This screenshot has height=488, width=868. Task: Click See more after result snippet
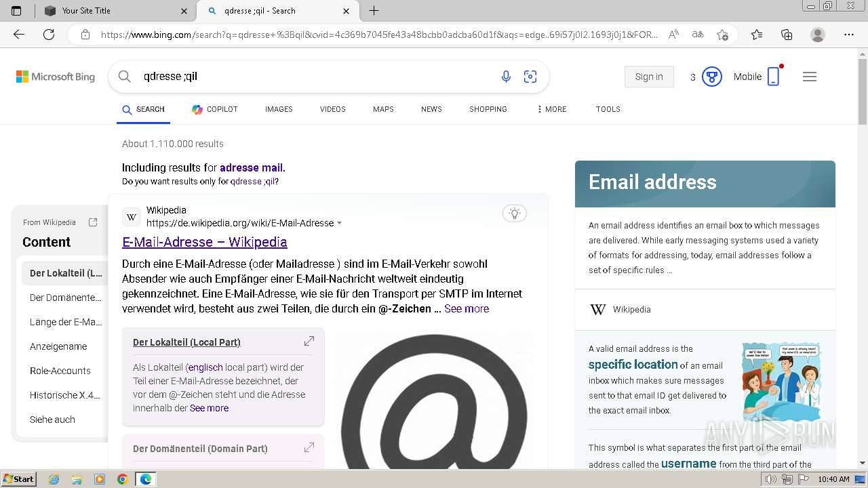(x=467, y=308)
